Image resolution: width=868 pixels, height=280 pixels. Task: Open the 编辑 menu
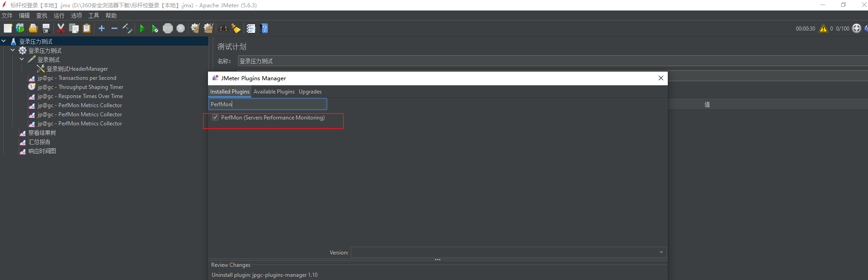pos(24,16)
